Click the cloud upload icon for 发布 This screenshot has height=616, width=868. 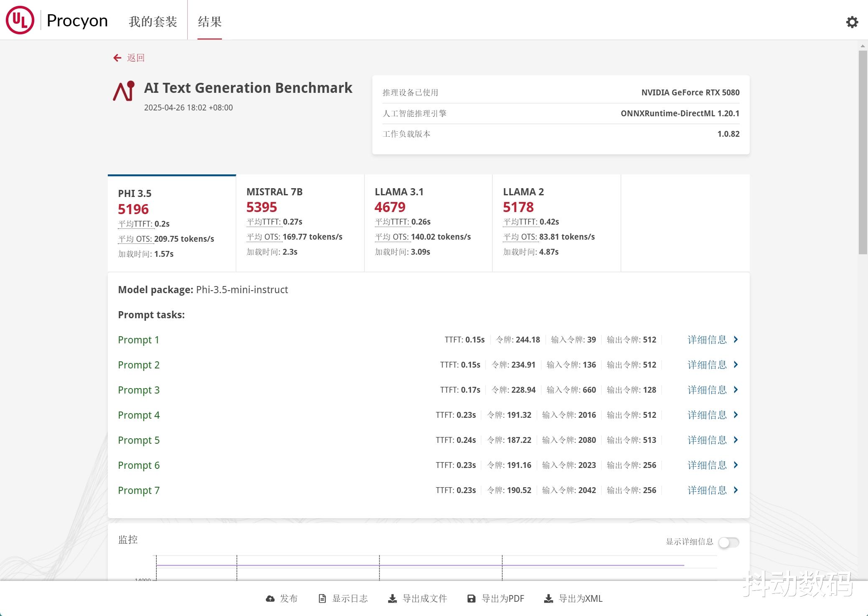tap(270, 599)
